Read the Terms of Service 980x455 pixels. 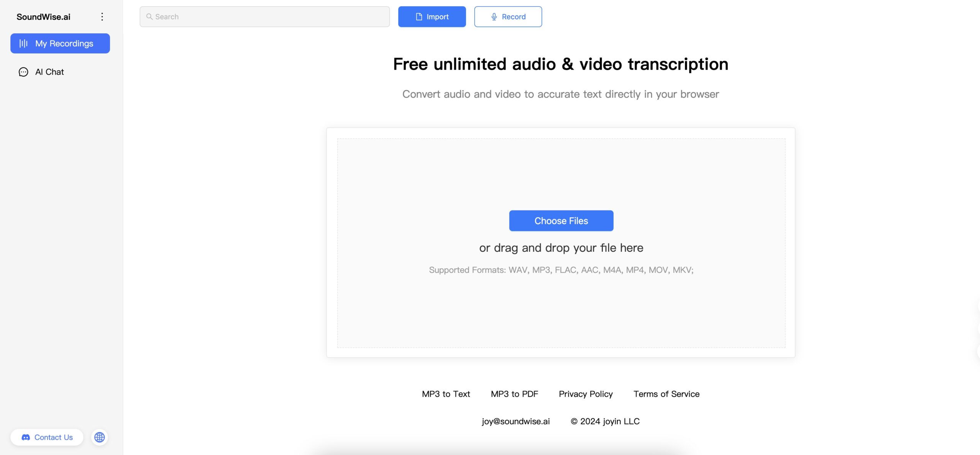click(x=666, y=394)
